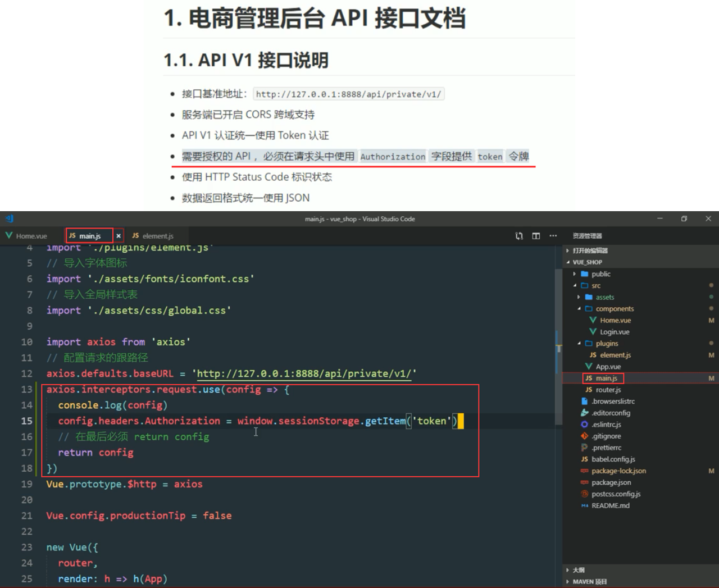Split the editor to the side
719x588 pixels.
pos(536,236)
